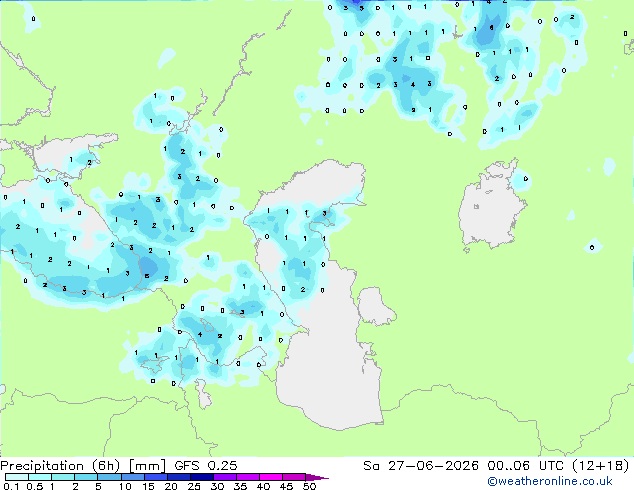Click the date '27-06-2026' text

[x=433, y=466]
